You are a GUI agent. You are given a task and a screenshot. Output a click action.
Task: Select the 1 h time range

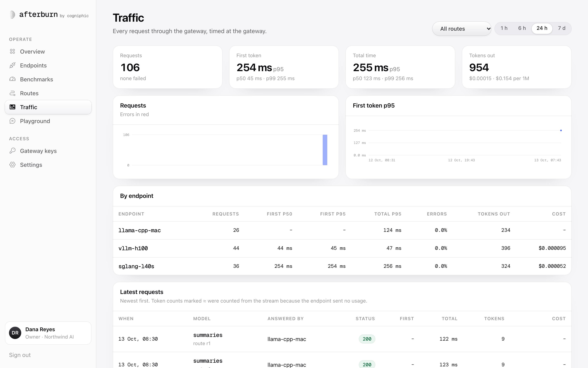[504, 28]
